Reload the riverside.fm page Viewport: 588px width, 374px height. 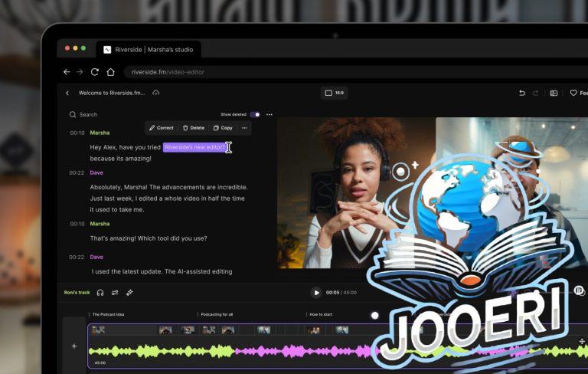pos(95,72)
